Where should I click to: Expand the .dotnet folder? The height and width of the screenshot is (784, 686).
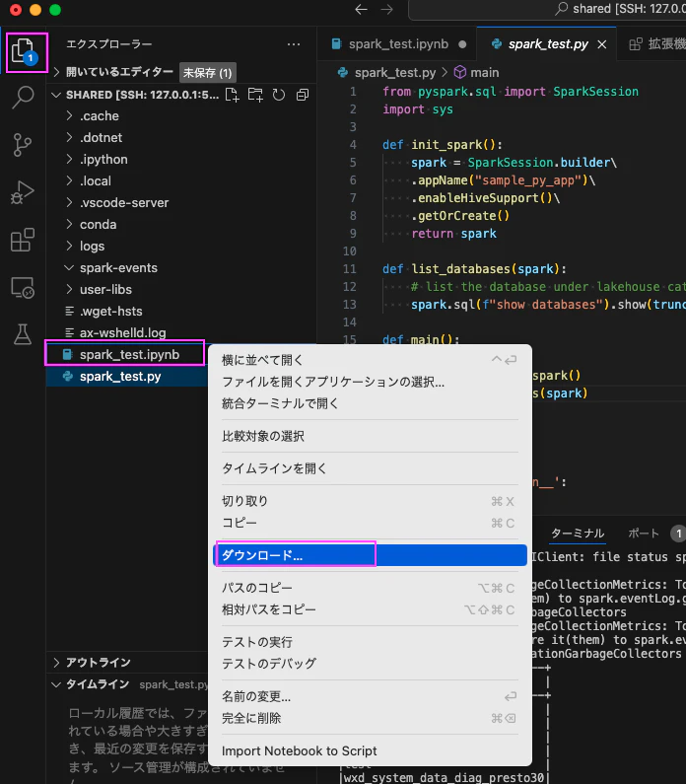point(69,137)
